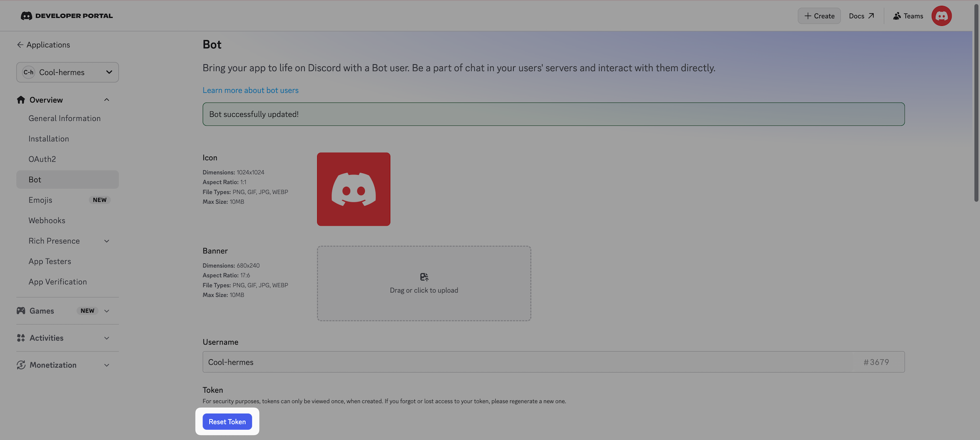Click the red bot icon image
This screenshot has height=440, width=980.
pyautogui.click(x=354, y=189)
